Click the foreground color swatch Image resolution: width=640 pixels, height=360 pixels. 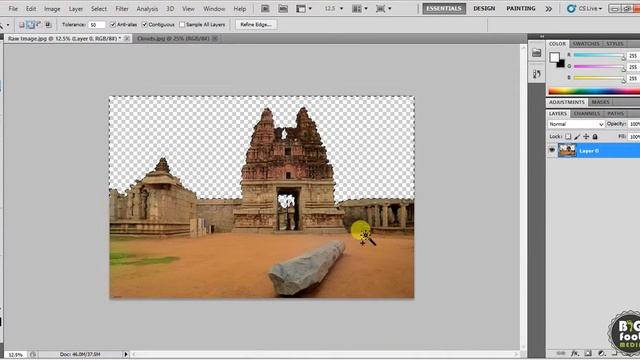click(554, 57)
